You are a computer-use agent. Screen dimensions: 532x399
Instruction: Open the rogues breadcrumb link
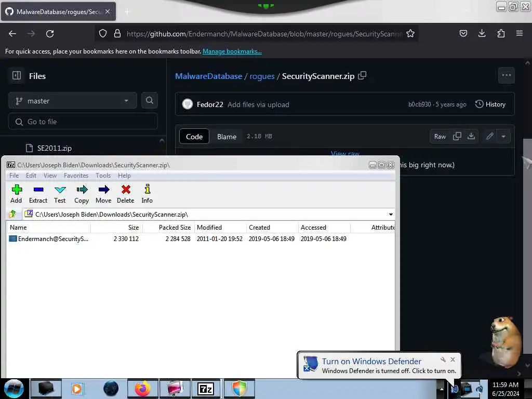click(x=262, y=76)
